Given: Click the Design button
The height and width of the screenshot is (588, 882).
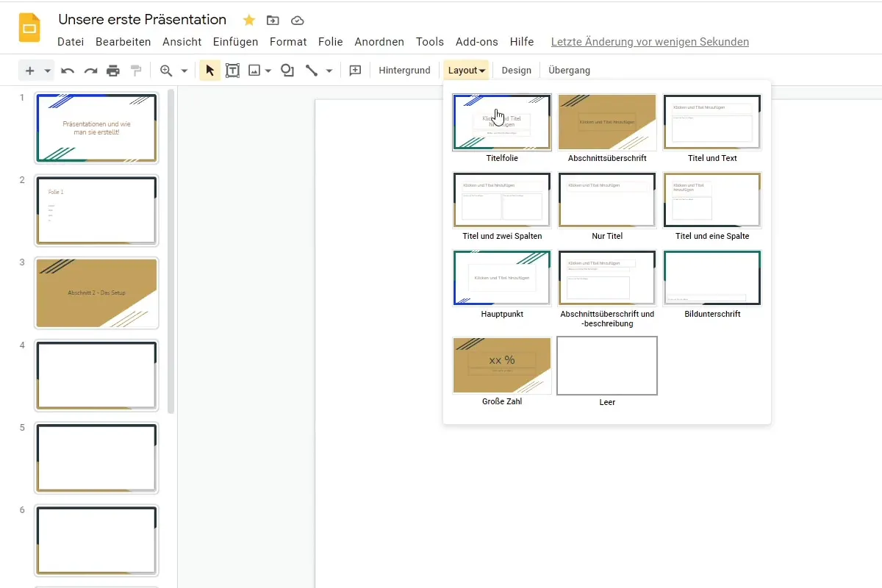Looking at the screenshot, I should point(516,71).
